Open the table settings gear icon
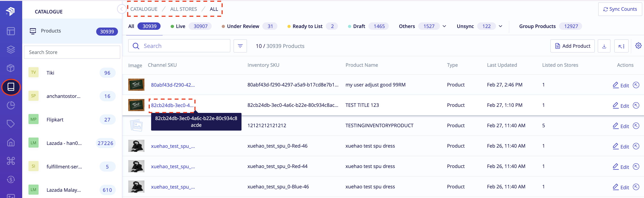This screenshot has height=198, width=644. [x=638, y=46]
